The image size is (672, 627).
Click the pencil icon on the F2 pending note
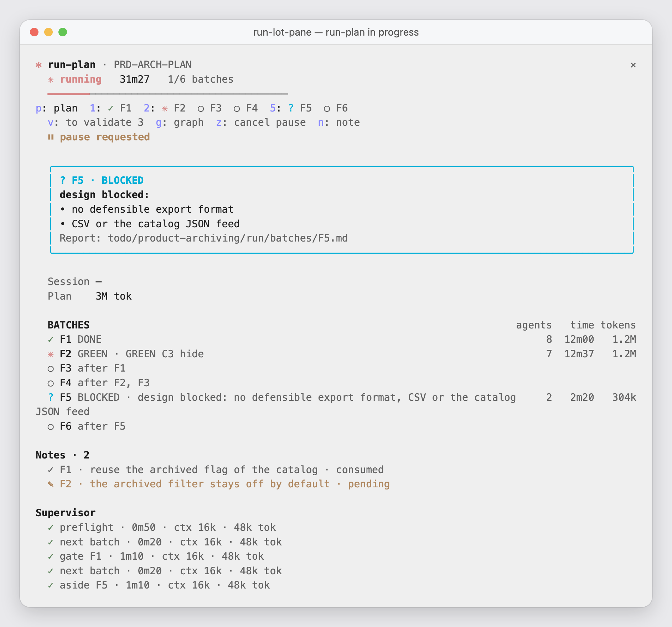51,484
